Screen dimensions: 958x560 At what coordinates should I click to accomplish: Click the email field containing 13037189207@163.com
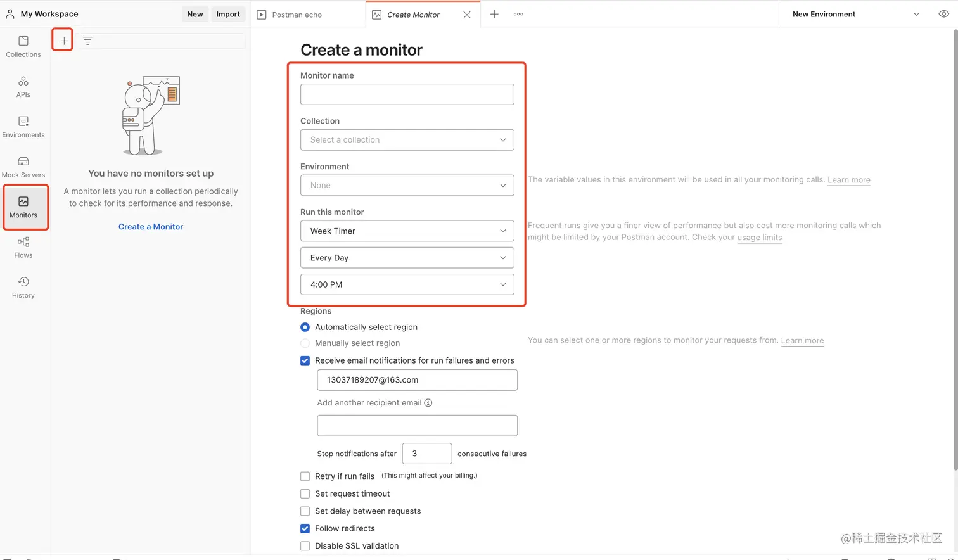coord(418,380)
